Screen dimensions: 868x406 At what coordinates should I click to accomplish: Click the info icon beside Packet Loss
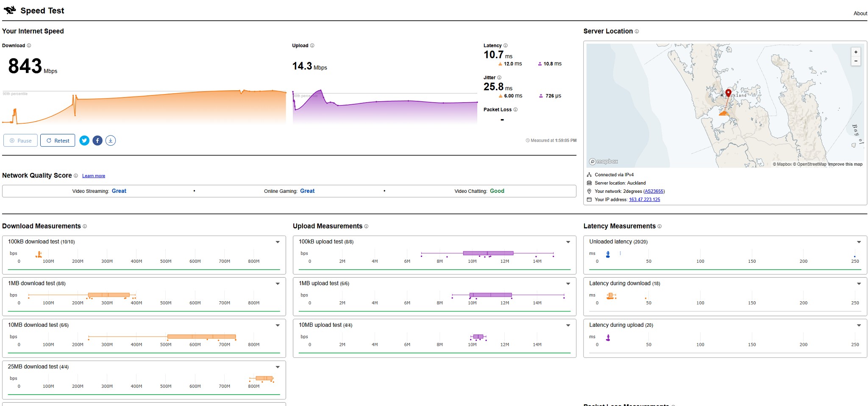[515, 110]
